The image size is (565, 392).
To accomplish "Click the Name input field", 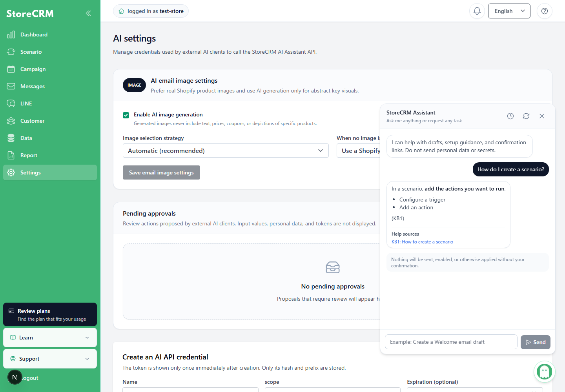I will point(190,390).
